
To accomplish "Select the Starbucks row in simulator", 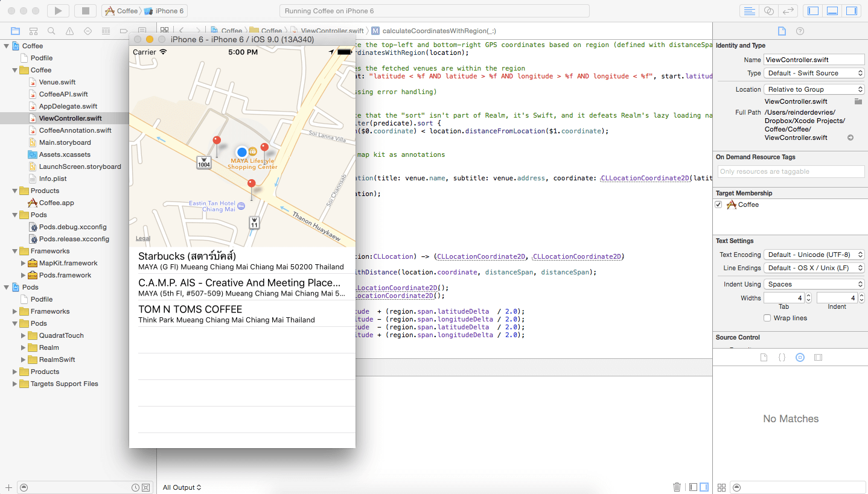I will point(242,261).
